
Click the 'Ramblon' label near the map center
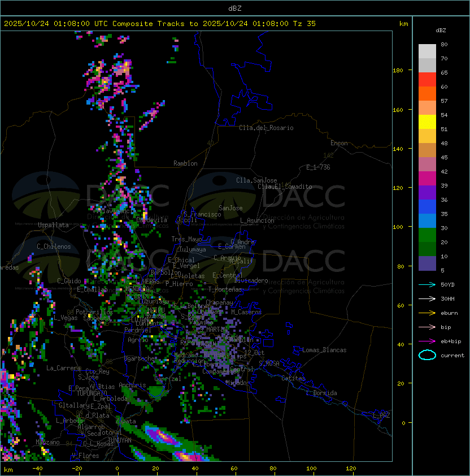pos(185,163)
